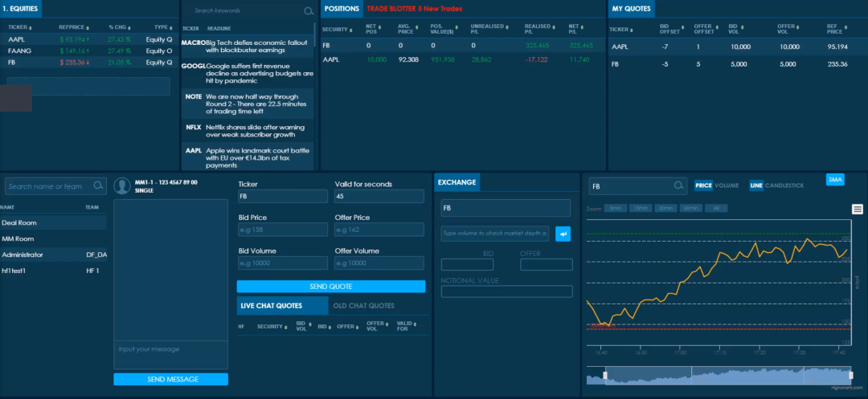
Task: Select the LINE chart style
Action: click(x=756, y=185)
